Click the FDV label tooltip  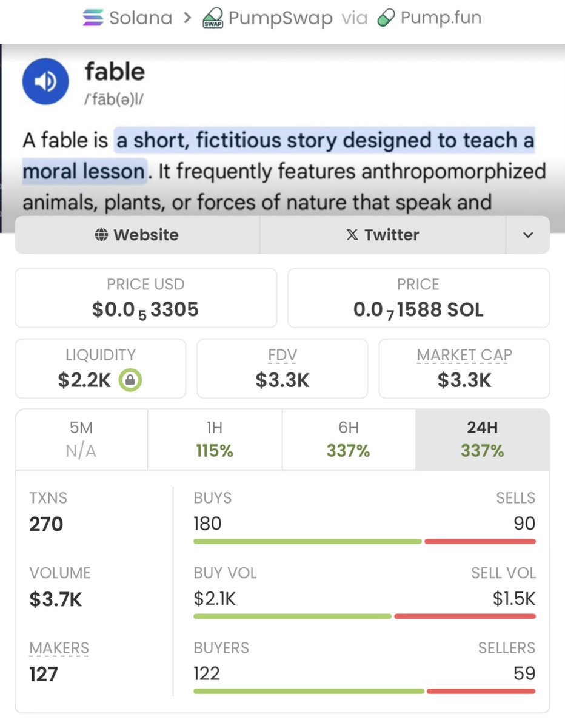point(282,355)
